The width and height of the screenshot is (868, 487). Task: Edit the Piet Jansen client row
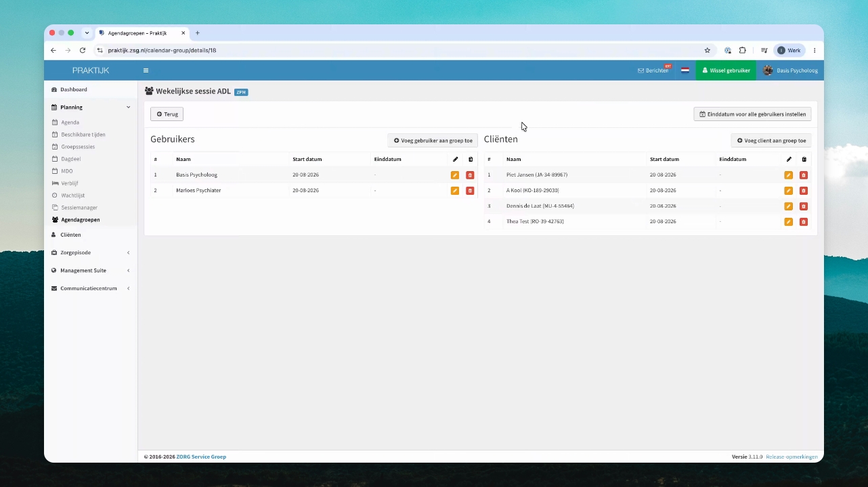click(788, 175)
